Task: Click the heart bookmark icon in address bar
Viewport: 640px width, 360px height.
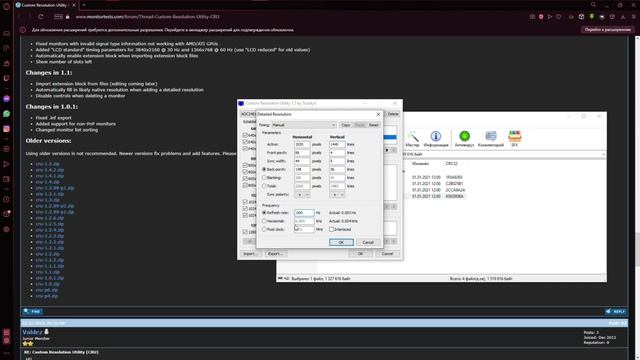Action: pyautogui.click(x=558, y=17)
